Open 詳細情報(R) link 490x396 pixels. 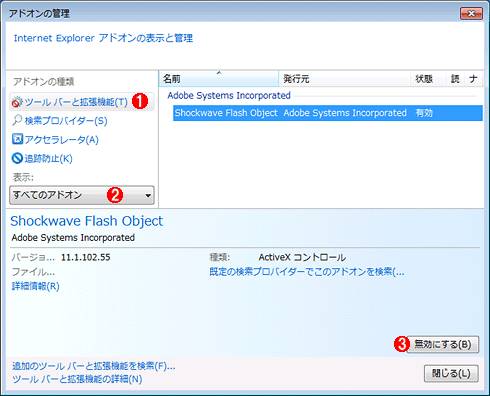tap(35, 286)
